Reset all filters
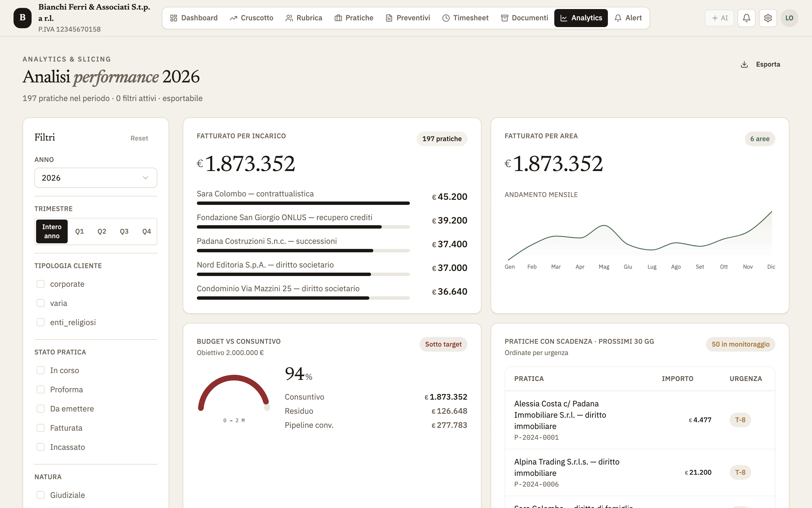This screenshot has width=812, height=508. [x=139, y=138]
